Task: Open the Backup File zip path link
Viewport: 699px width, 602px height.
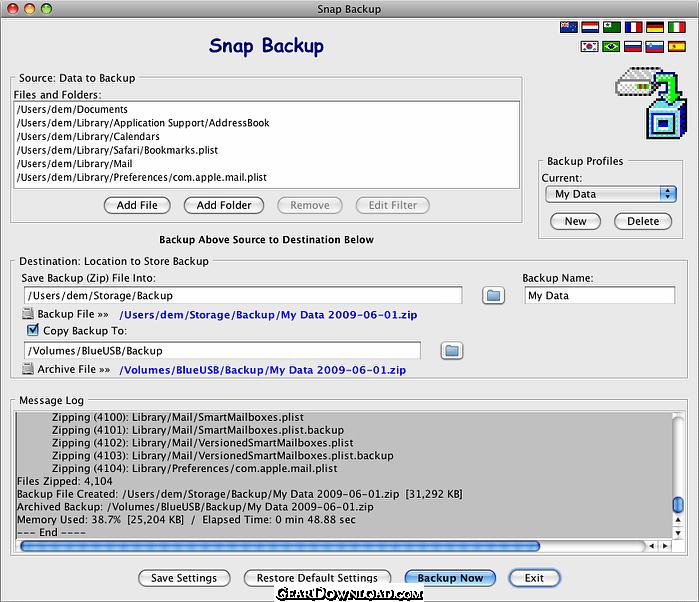Action: point(268,315)
